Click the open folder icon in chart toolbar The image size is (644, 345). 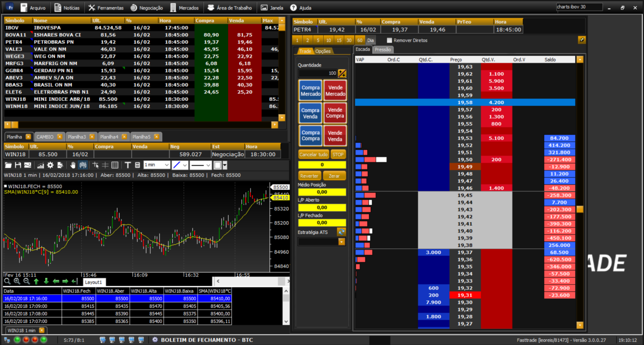click(x=8, y=165)
